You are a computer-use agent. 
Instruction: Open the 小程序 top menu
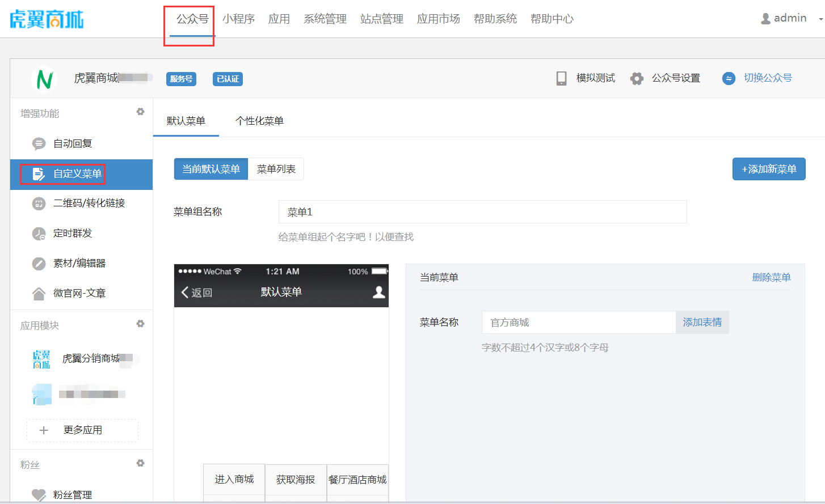point(238,19)
